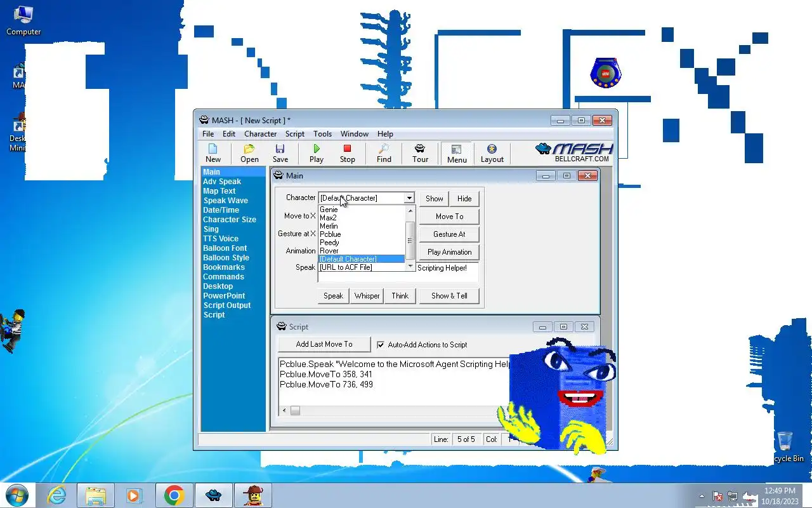Open the Edit menu

point(229,134)
